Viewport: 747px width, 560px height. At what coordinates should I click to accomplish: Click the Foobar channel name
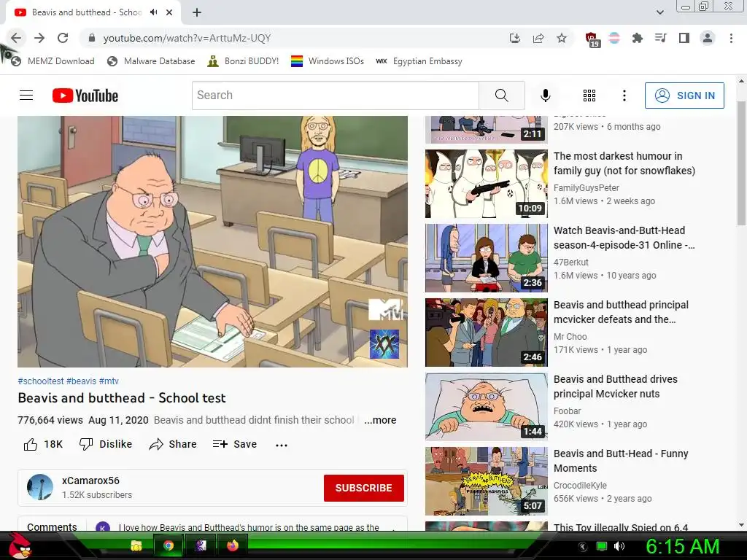(x=568, y=411)
